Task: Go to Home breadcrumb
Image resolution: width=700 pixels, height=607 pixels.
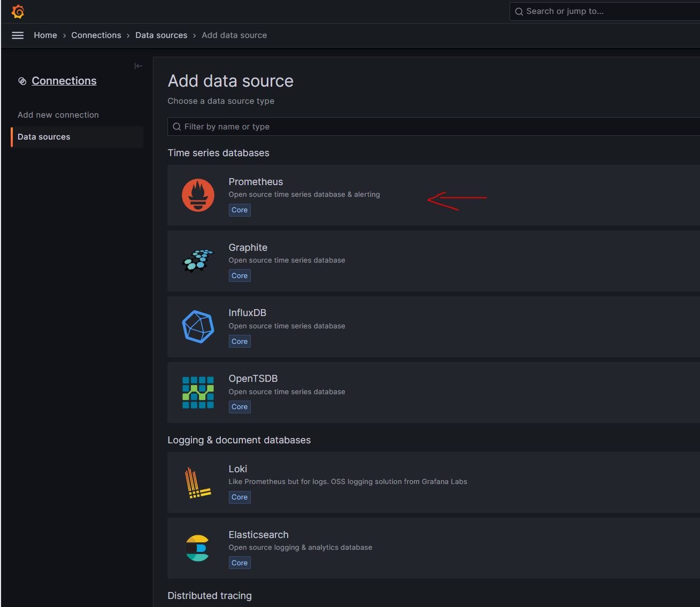Action: click(45, 35)
